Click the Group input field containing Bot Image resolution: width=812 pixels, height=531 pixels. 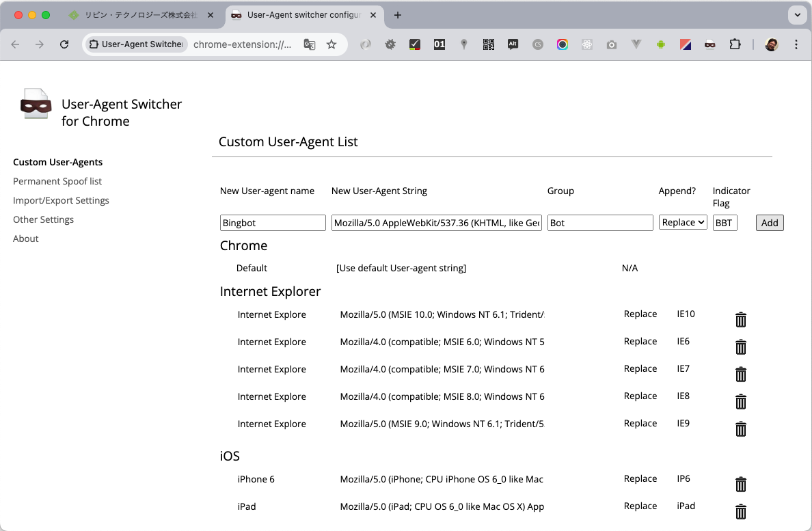(600, 223)
